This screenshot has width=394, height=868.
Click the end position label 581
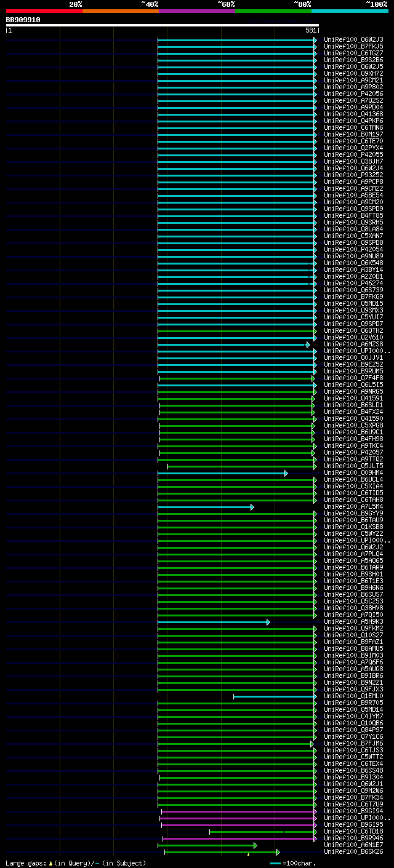pos(311,30)
